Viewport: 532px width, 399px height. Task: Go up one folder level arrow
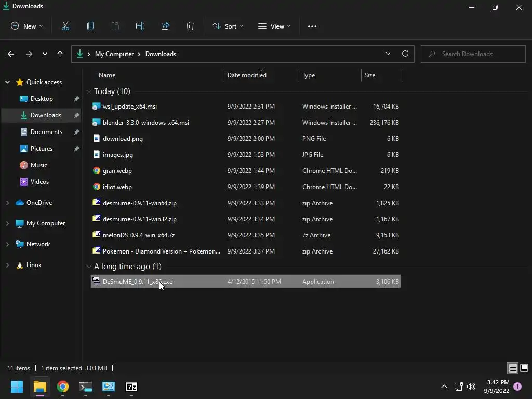60,54
